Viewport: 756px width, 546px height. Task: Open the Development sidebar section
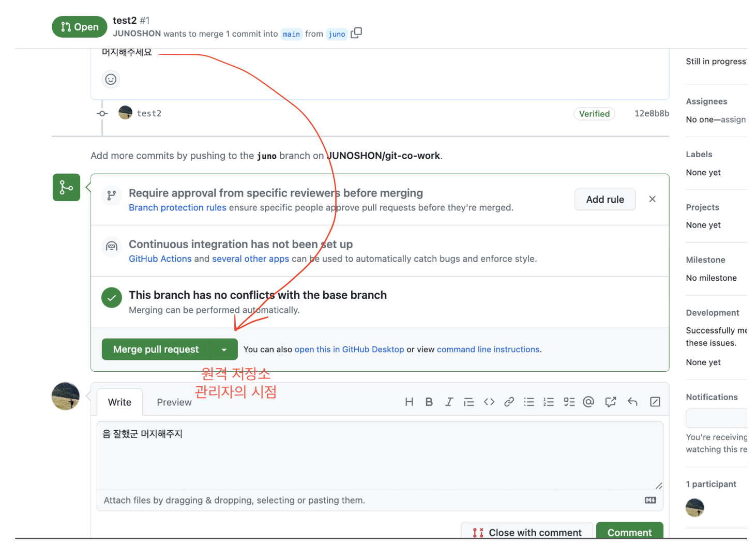click(712, 312)
